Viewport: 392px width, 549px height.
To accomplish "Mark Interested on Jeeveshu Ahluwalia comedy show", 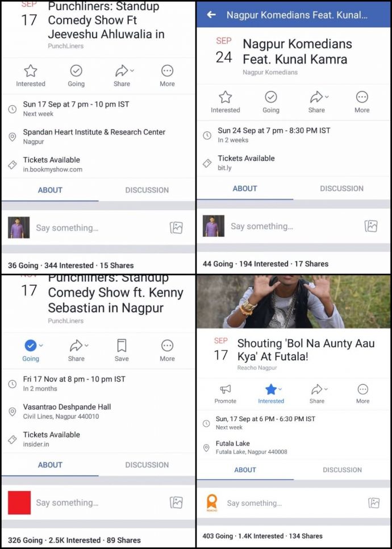I will click(x=31, y=76).
